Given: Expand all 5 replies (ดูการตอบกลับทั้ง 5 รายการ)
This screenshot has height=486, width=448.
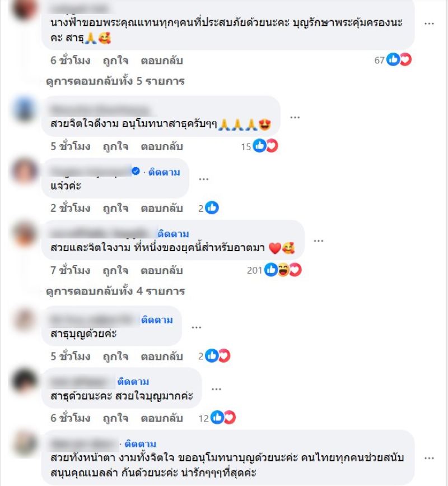Looking at the screenshot, I should tap(115, 81).
